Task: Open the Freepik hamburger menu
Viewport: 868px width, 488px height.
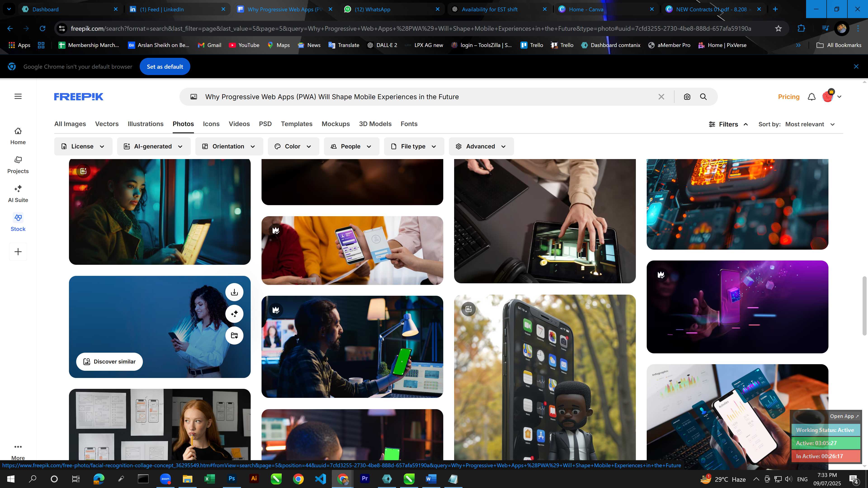Action: [x=18, y=96]
